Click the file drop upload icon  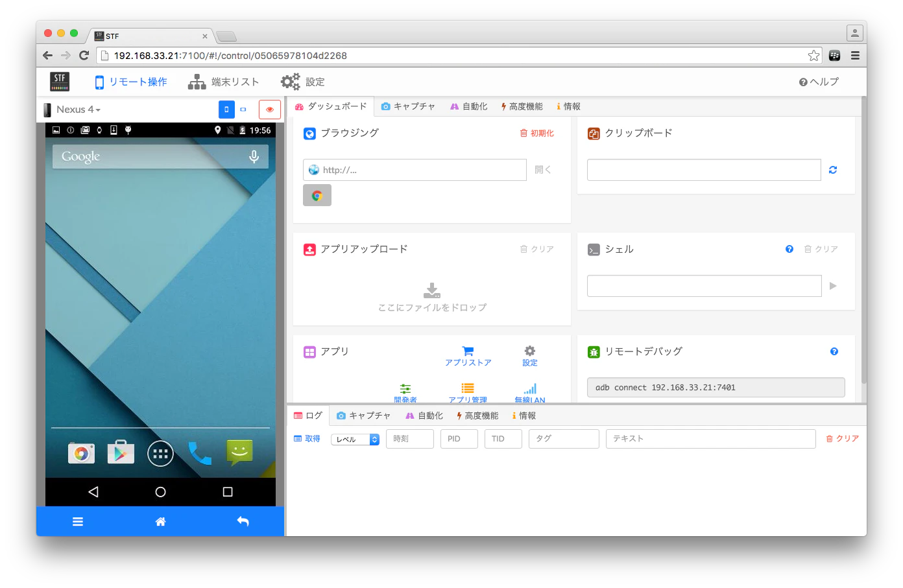[432, 290]
